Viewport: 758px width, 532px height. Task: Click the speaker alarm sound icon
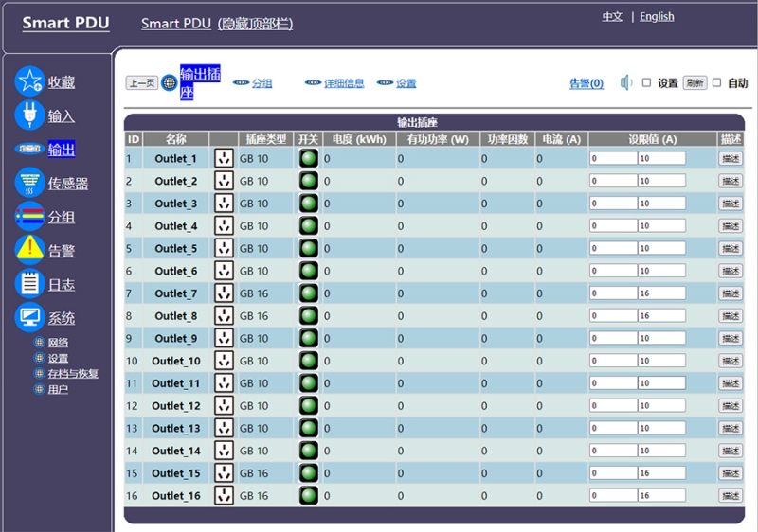tap(626, 82)
